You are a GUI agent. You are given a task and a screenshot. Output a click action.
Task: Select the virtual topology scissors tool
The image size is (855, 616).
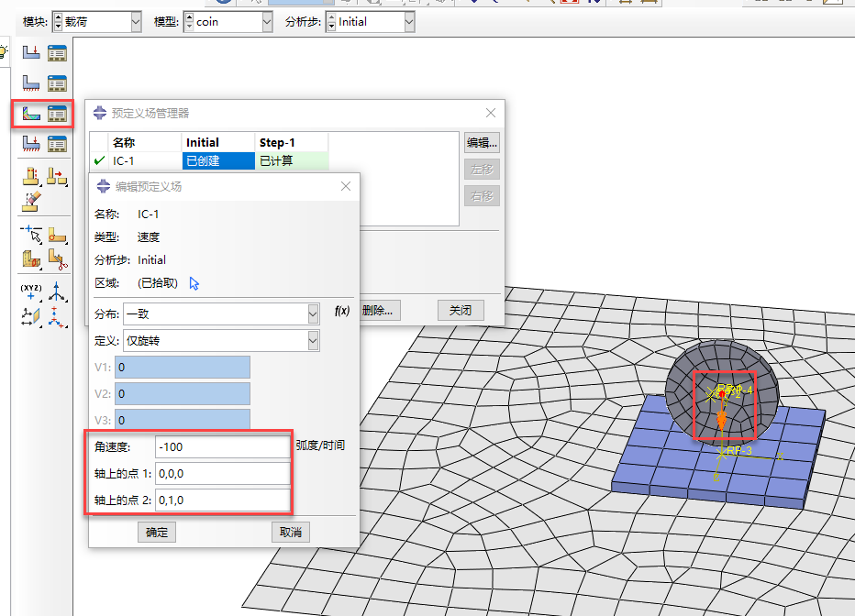click(57, 258)
